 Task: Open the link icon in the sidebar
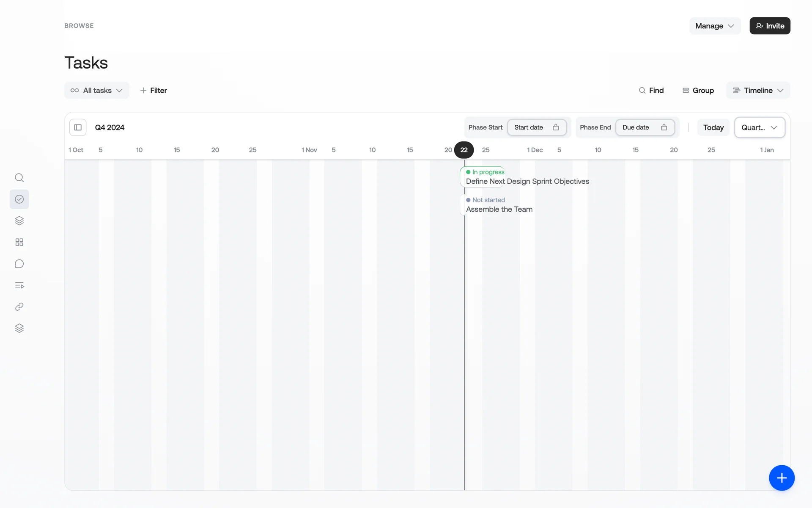click(19, 307)
